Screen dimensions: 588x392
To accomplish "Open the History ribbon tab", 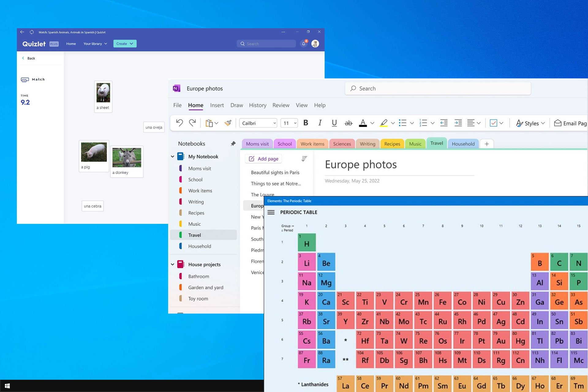I will pyautogui.click(x=258, y=105).
